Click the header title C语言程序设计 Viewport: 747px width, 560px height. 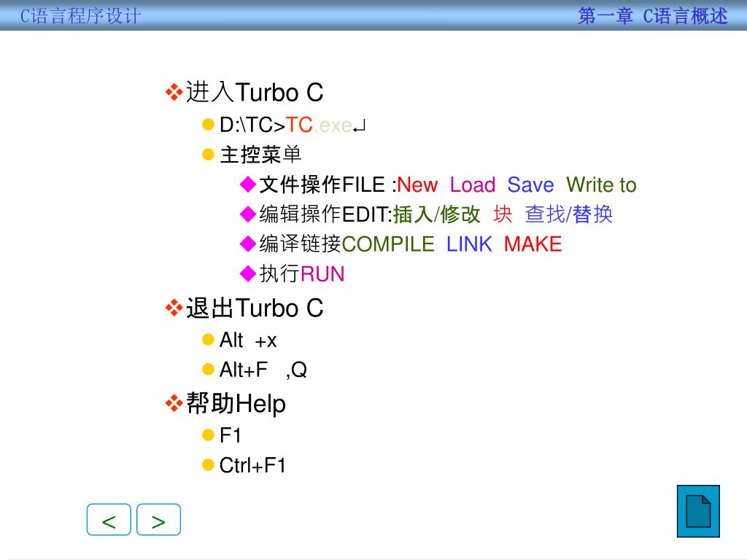point(80,16)
